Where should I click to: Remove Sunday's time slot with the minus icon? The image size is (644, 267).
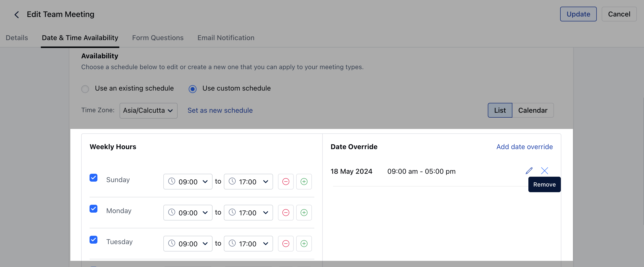coord(286,182)
